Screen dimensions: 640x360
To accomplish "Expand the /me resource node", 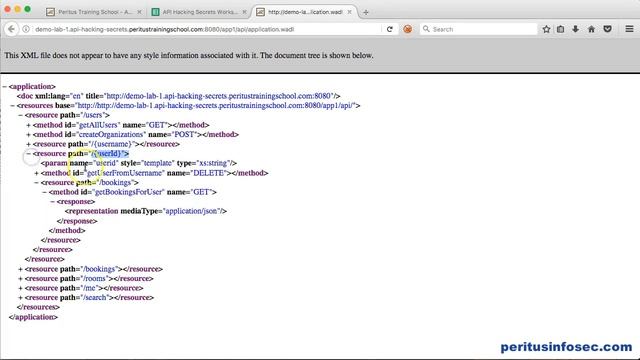I will [20, 288].
